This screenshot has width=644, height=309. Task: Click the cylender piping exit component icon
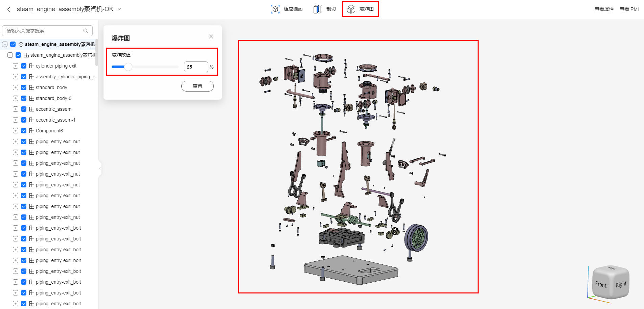point(32,66)
